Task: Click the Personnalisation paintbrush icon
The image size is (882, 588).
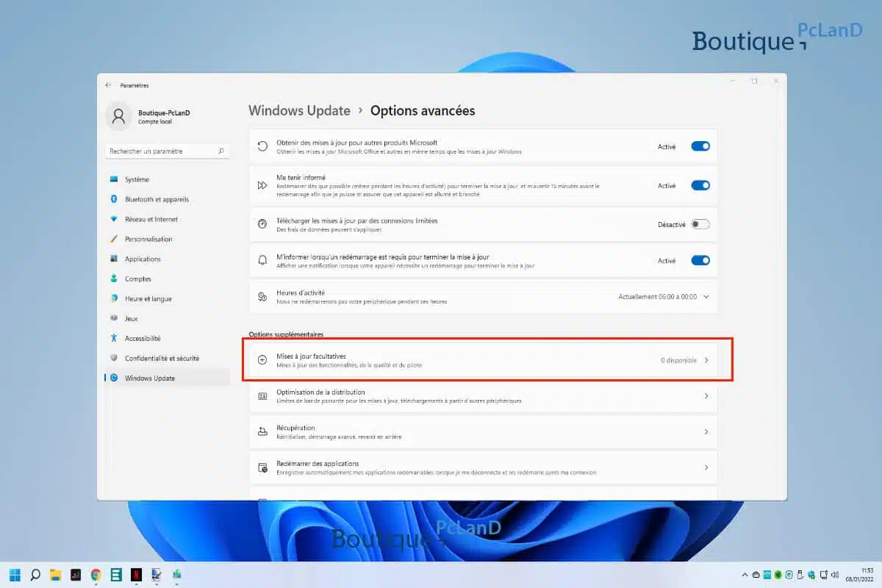Action: [x=114, y=239]
